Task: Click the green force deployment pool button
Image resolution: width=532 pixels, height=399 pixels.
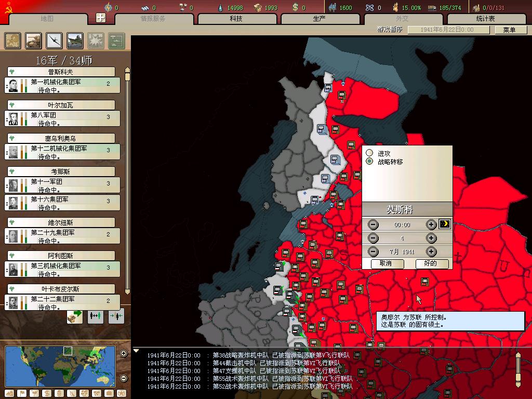Action: tap(117, 41)
